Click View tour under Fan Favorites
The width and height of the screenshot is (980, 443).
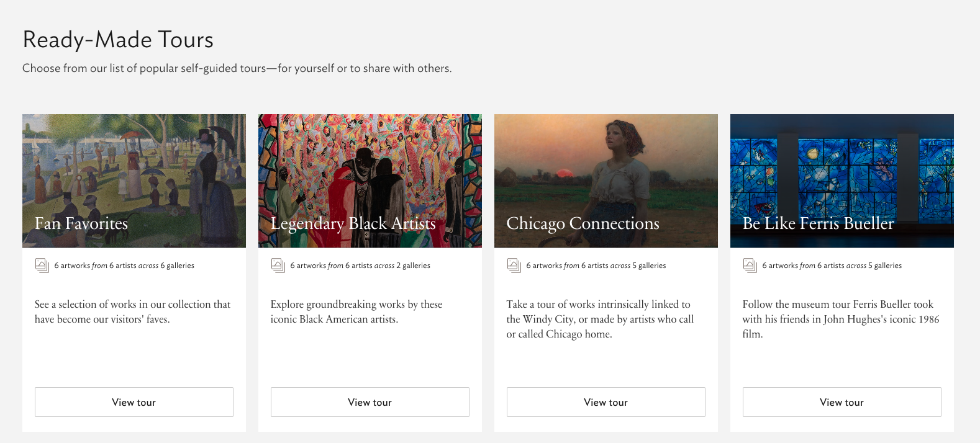coord(134,402)
